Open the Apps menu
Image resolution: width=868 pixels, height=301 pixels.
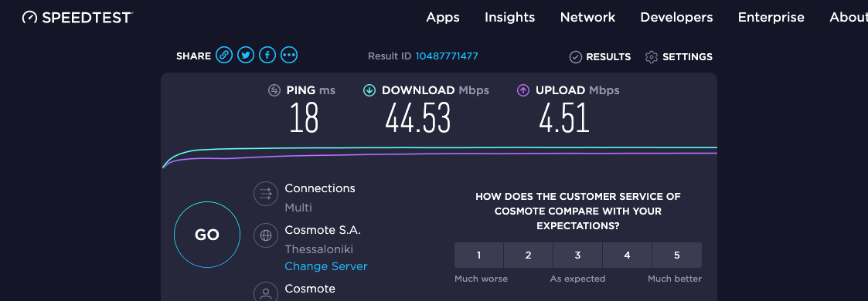point(443,18)
